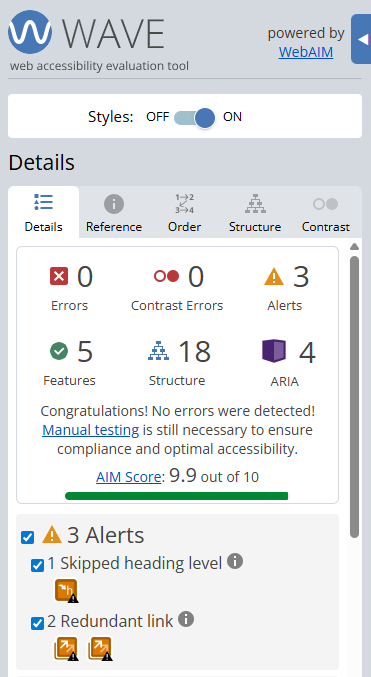
Task: Click the second redundant link alert icon
Action: click(100, 649)
